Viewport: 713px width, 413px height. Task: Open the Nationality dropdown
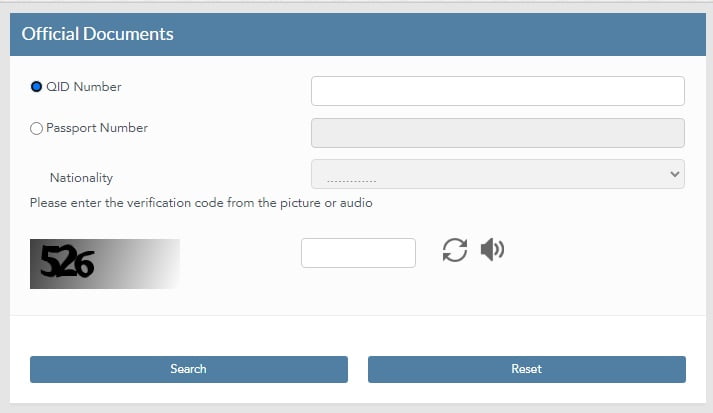(x=497, y=174)
